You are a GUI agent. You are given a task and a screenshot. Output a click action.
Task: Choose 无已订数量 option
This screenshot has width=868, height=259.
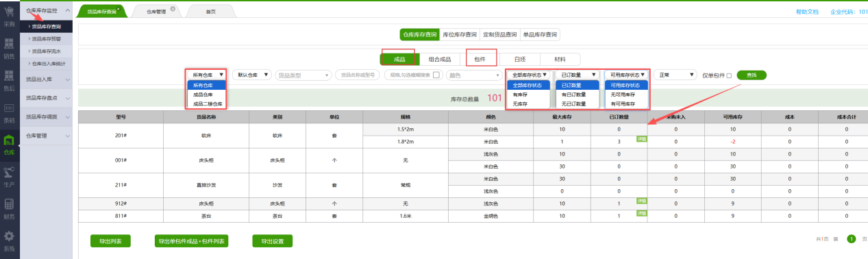click(x=578, y=104)
